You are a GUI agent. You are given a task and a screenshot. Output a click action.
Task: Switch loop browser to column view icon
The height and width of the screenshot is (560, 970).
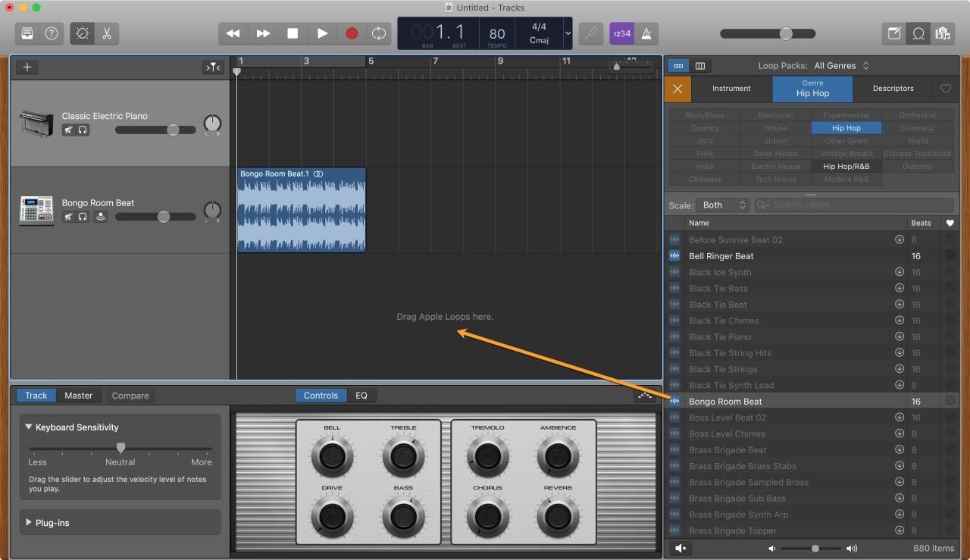coord(701,65)
